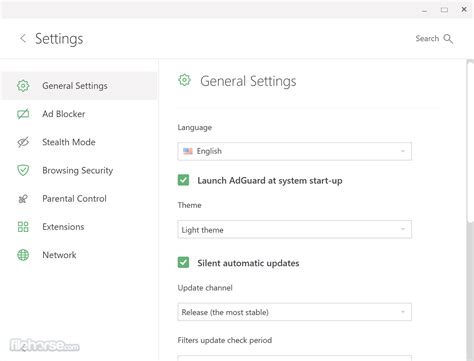Screen dimensions: 474x361
Task: Open the Language dropdown showing English
Action: (295, 151)
